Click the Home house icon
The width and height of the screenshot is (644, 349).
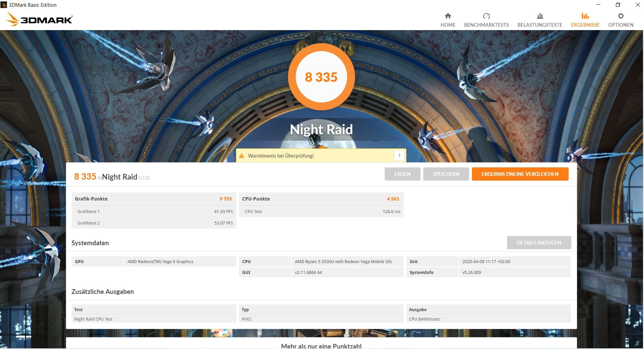[x=448, y=16]
